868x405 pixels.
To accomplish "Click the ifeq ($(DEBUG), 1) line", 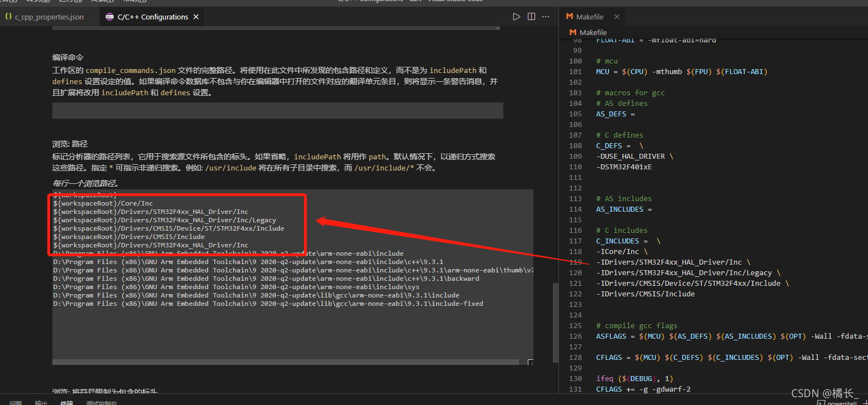I will pyautogui.click(x=634, y=378).
